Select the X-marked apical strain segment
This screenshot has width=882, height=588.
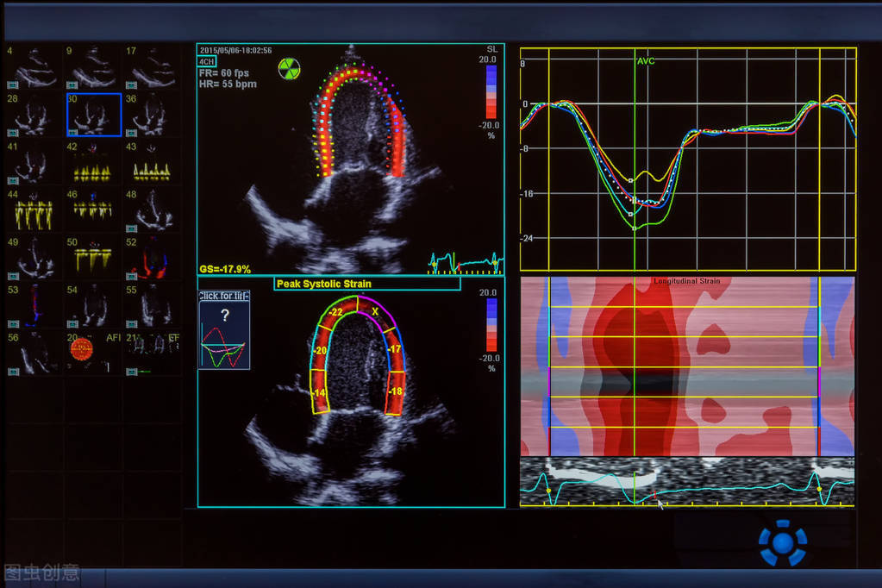pyautogui.click(x=374, y=311)
